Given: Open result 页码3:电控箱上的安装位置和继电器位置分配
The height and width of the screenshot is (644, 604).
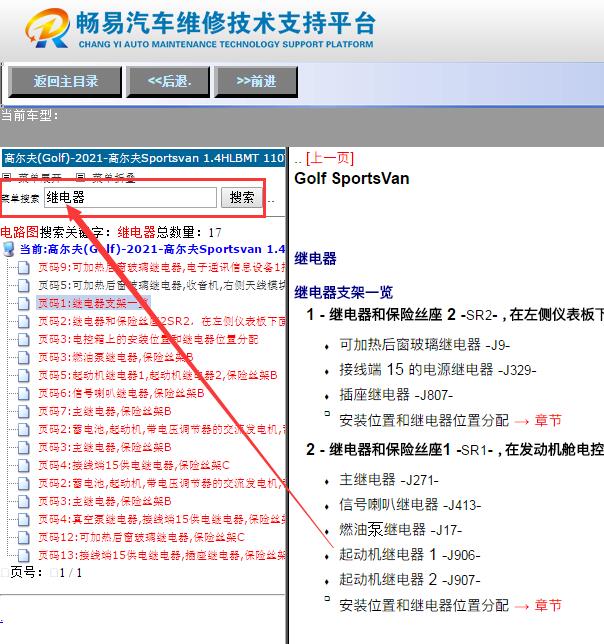Looking at the screenshot, I should 148,339.
